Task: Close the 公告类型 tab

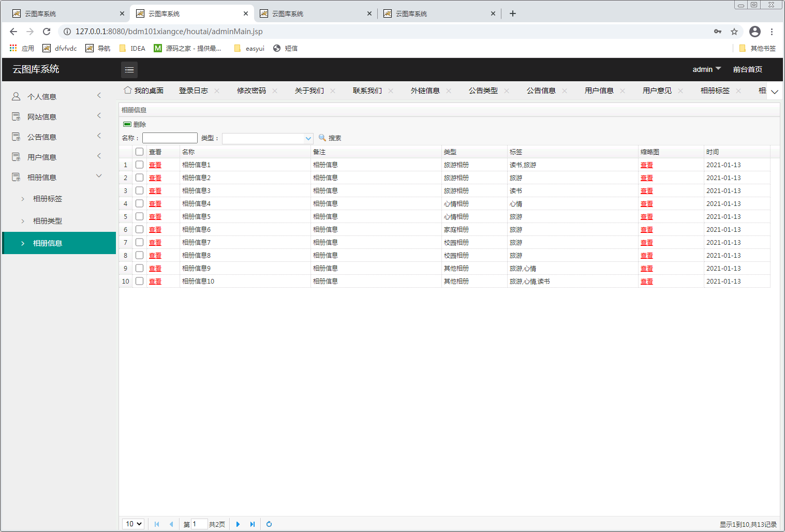Action: click(x=507, y=91)
